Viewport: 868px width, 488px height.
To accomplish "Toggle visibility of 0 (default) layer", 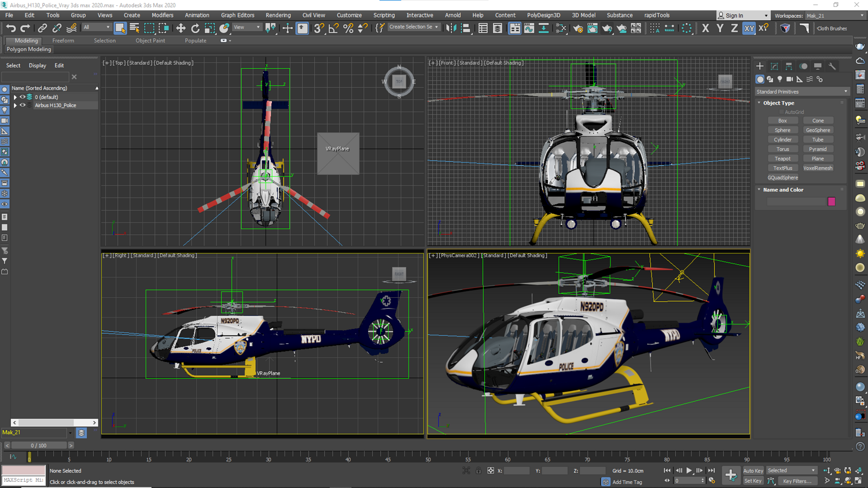I will pyautogui.click(x=23, y=97).
